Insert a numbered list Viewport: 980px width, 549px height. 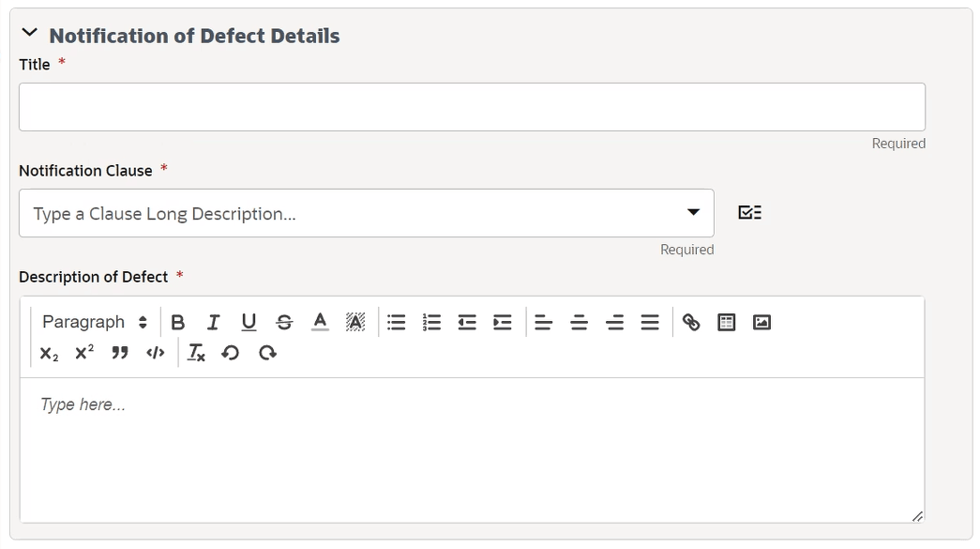431,322
